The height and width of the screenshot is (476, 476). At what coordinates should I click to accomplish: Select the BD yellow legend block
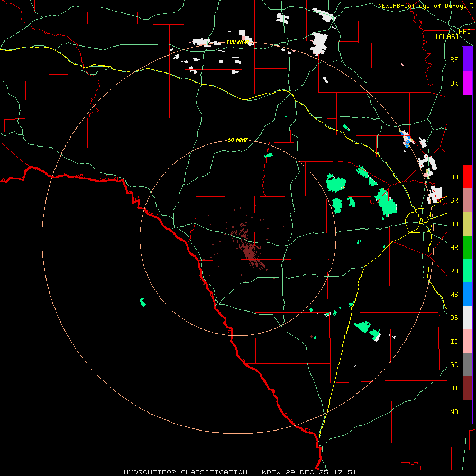coord(467,224)
